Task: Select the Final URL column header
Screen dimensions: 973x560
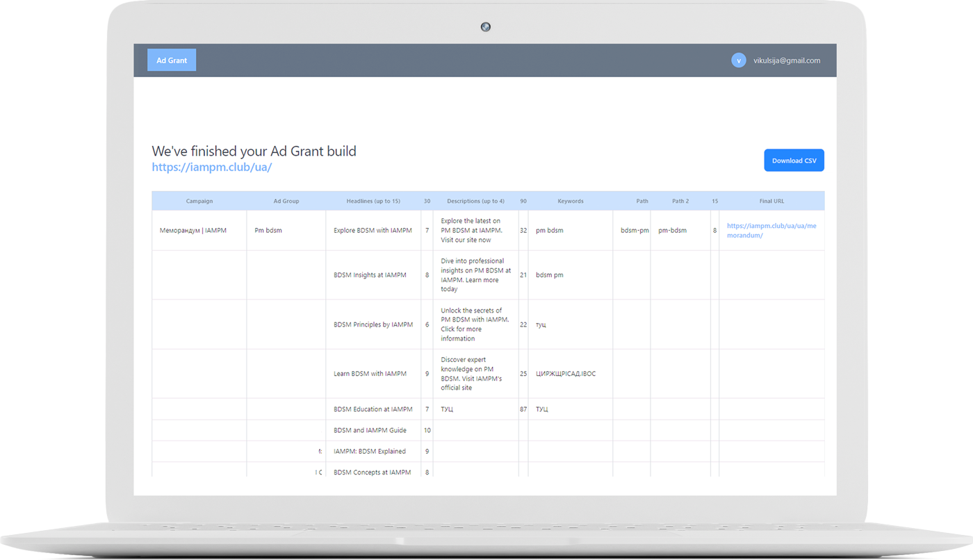Action: point(771,201)
